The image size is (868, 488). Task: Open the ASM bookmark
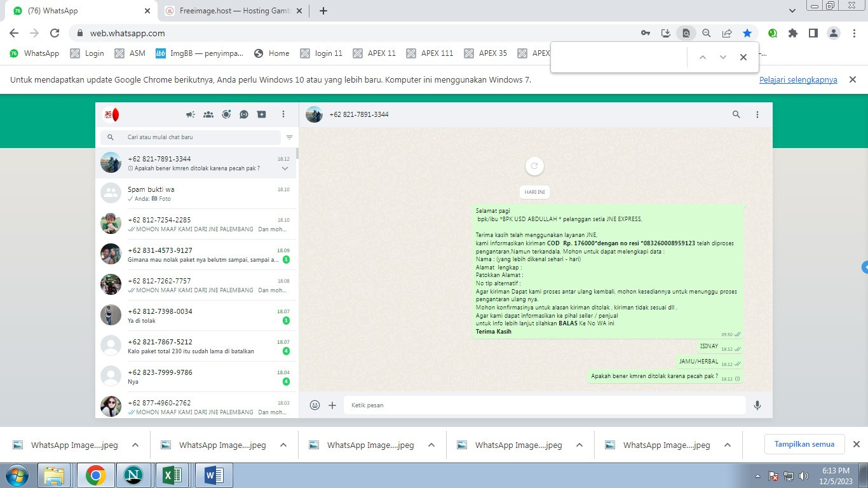click(x=130, y=53)
